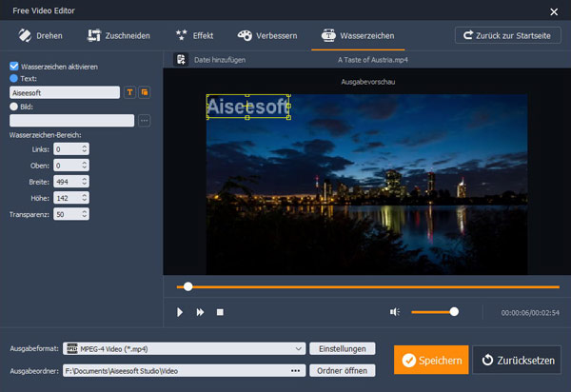571x392 pixels.
Task: Click the Einstellungen button
Action: point(343,348)
